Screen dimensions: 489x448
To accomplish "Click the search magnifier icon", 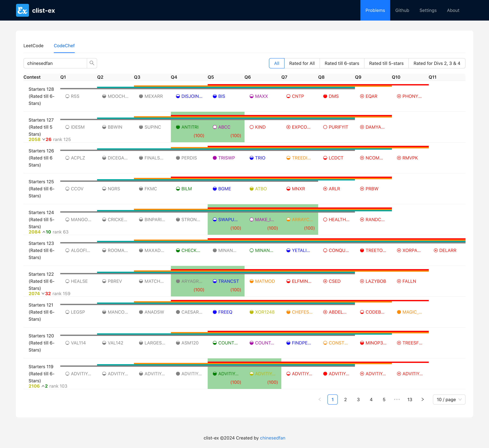I will (92, 63).
